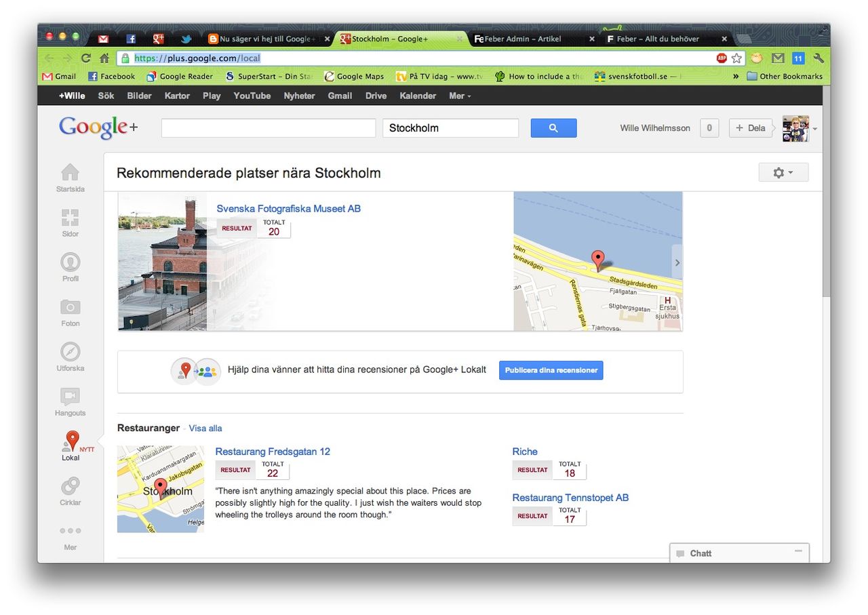Reload the page with the refresh icon

(86, 58)
